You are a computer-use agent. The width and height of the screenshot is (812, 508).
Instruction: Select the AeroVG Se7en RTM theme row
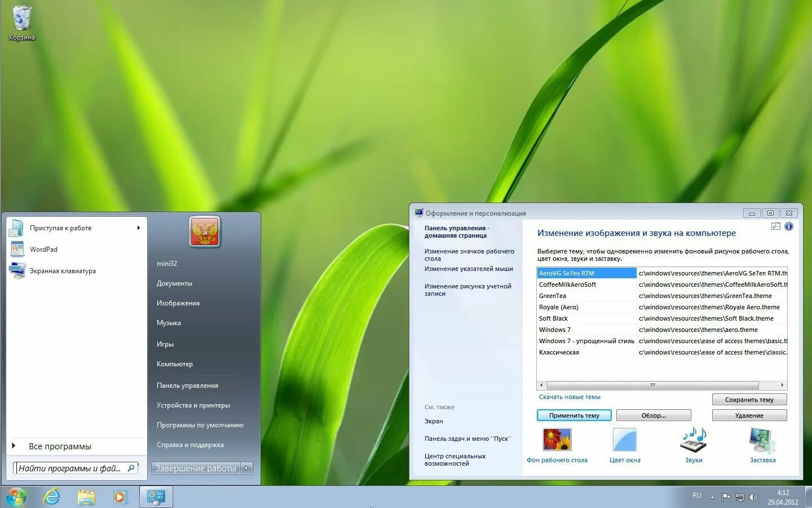tap(662, 273)
